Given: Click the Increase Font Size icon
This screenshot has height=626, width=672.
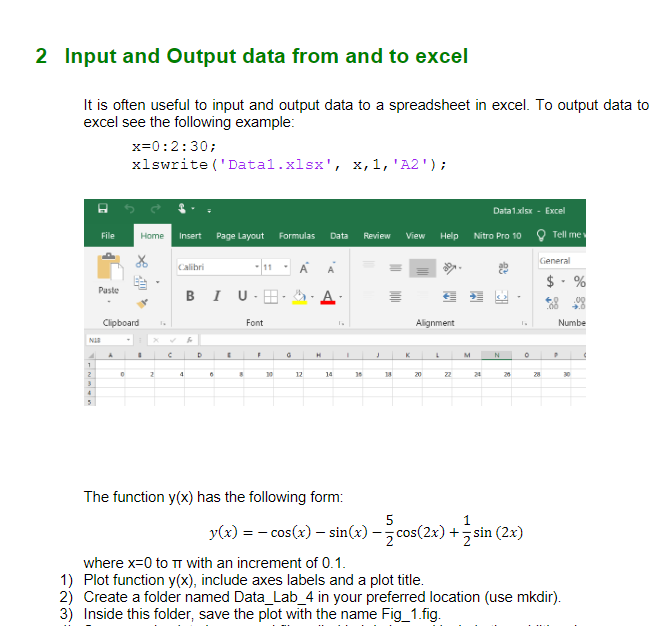Looking at the screenshot, I should 304,268.
